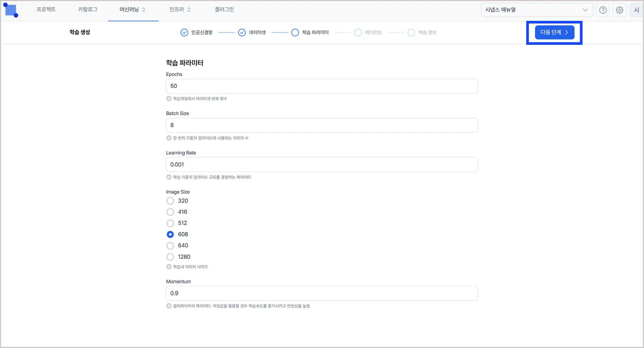Click the Learning Rate input field
The image size is (644, 348).
click(322, 164)
